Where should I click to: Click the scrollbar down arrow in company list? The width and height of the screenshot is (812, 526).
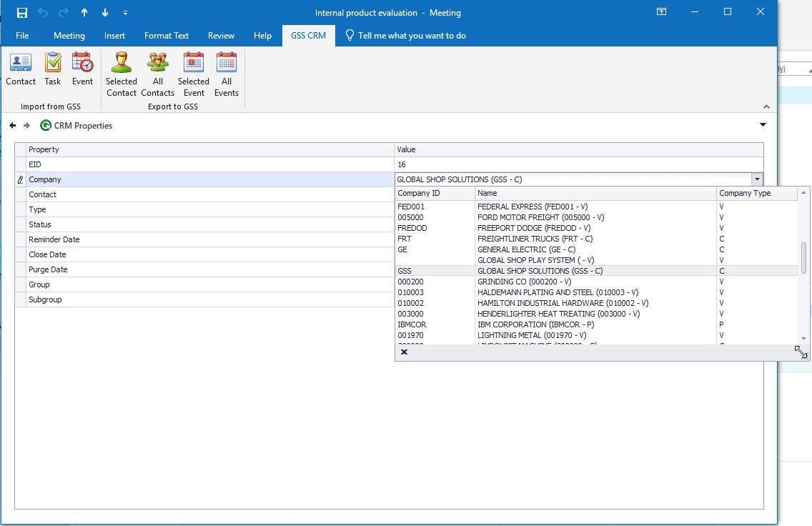[x=803, y=339]
